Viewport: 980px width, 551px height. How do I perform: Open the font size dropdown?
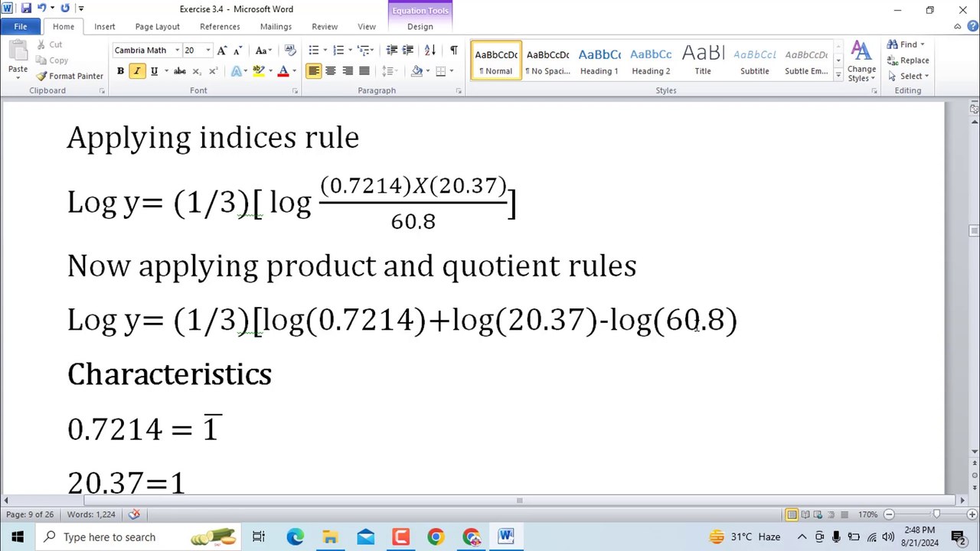tap(207, 51)
